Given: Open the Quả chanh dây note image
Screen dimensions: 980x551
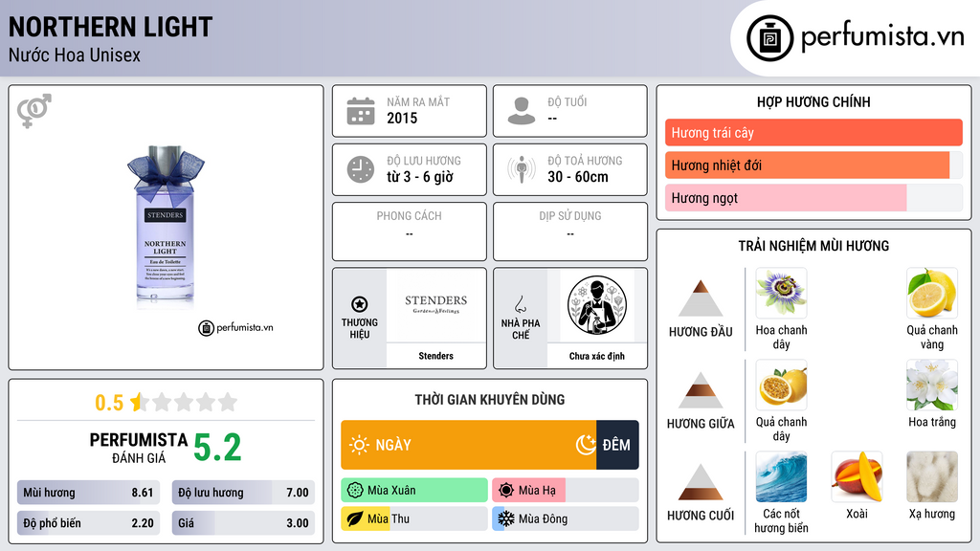Looking at the screenshot, I should pyautogui.click(x=781, y=385).
